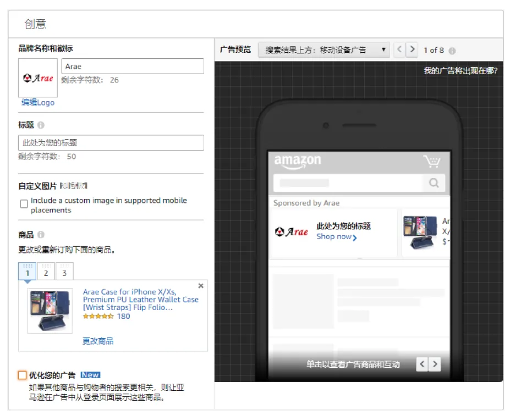Click the New badge next to 优化您的广告
The width and height of the screenshot is (510, 420).
[90, 375]
